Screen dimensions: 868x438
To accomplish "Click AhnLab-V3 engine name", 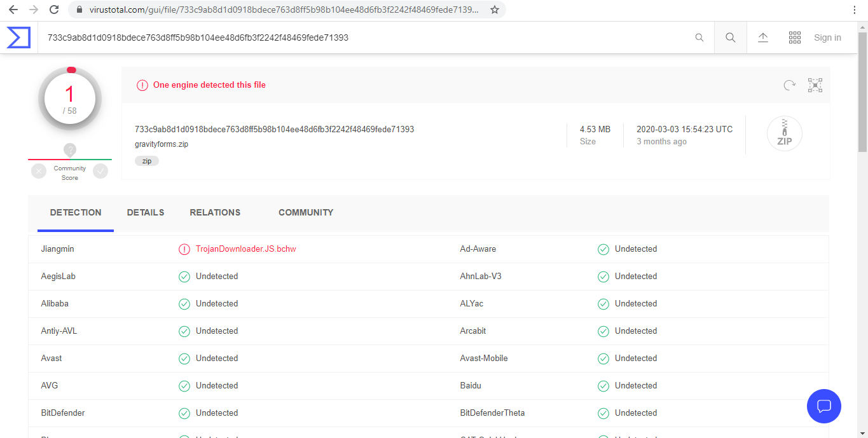I will coord(481,277).
